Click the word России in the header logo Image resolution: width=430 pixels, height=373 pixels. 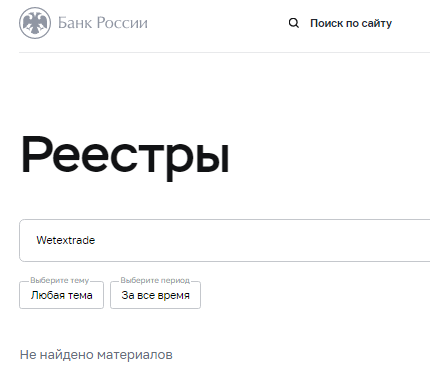pyautogui.click(x=122, y=23)
